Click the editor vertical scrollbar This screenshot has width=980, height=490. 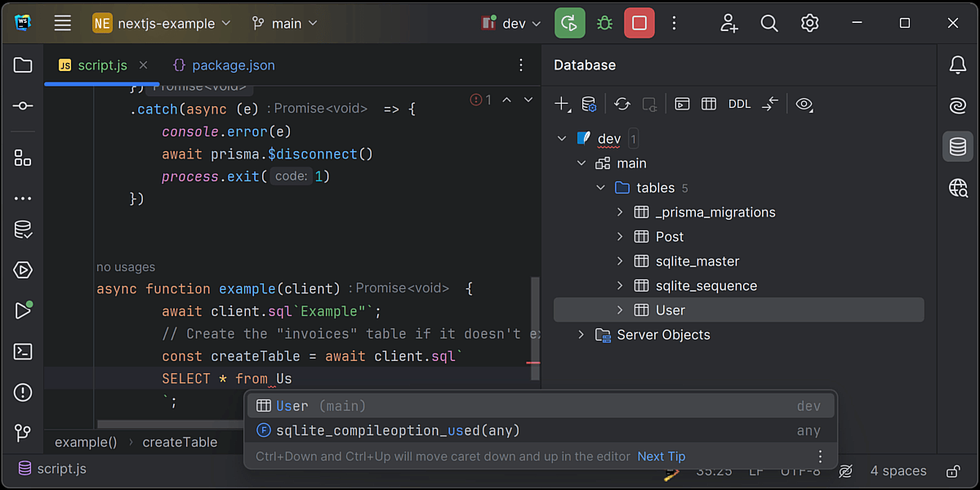pyautogui.click(x=536, y=327)
